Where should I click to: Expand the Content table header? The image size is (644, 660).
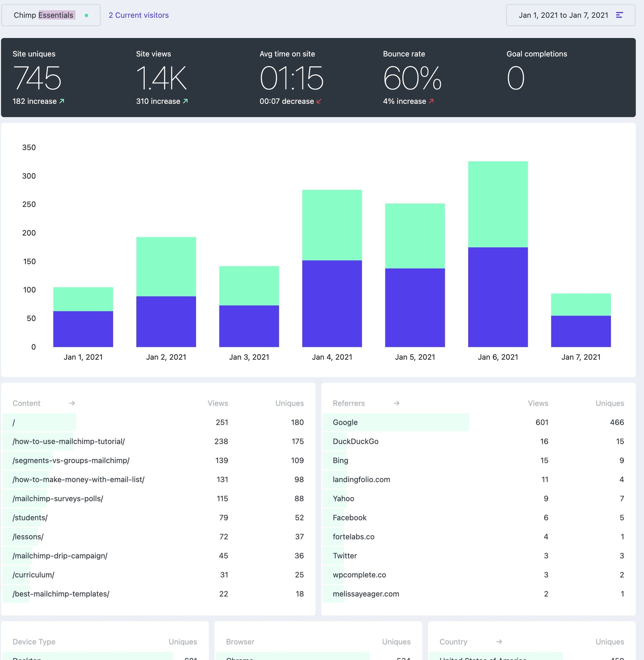click(x=26, y=403)
